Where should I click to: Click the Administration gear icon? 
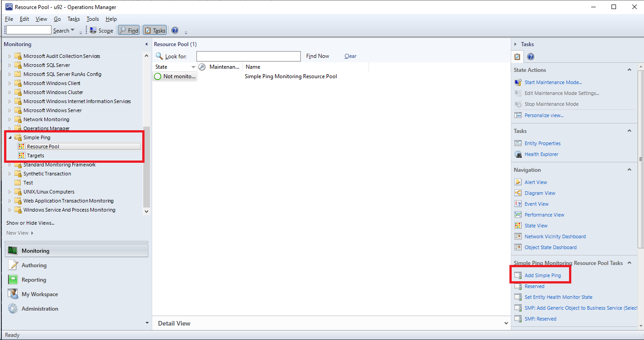click(13, 309)
